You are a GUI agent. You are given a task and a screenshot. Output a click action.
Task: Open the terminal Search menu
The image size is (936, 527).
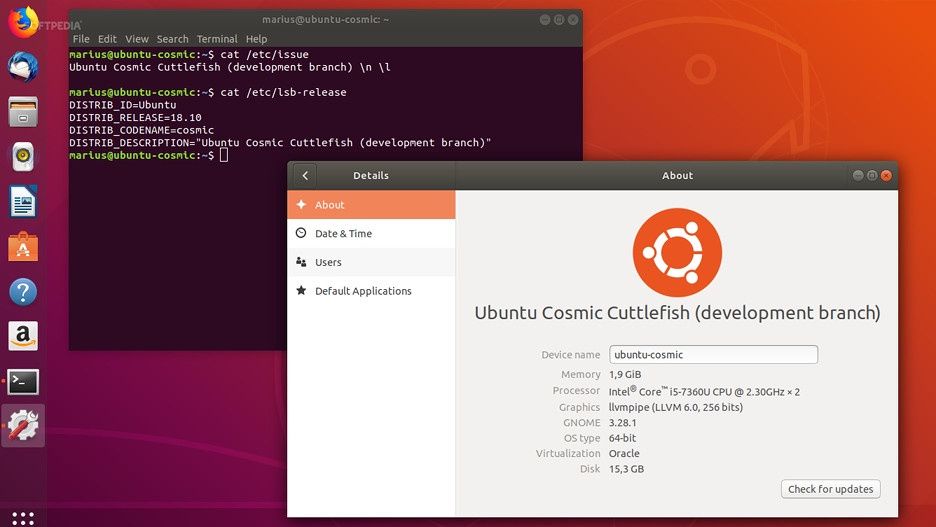[x=173, y=39]
